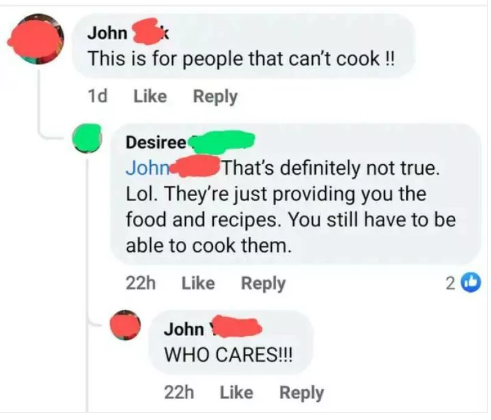Open the 22h timestamp under "WHO CARES!!!"
Screen dimensions: 491x420
[179, 392]
